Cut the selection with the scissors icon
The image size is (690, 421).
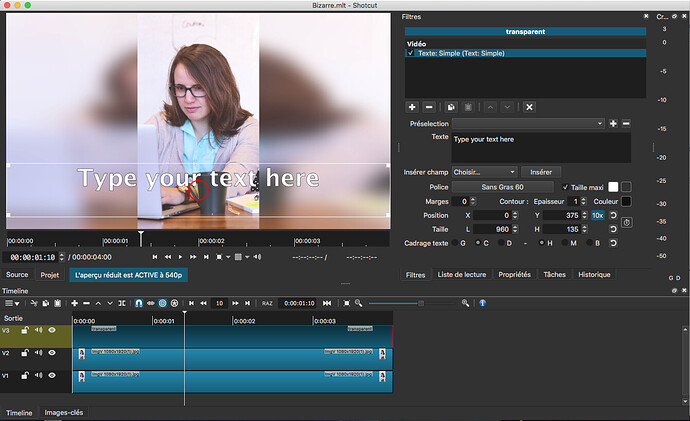(x=34, y=303)
